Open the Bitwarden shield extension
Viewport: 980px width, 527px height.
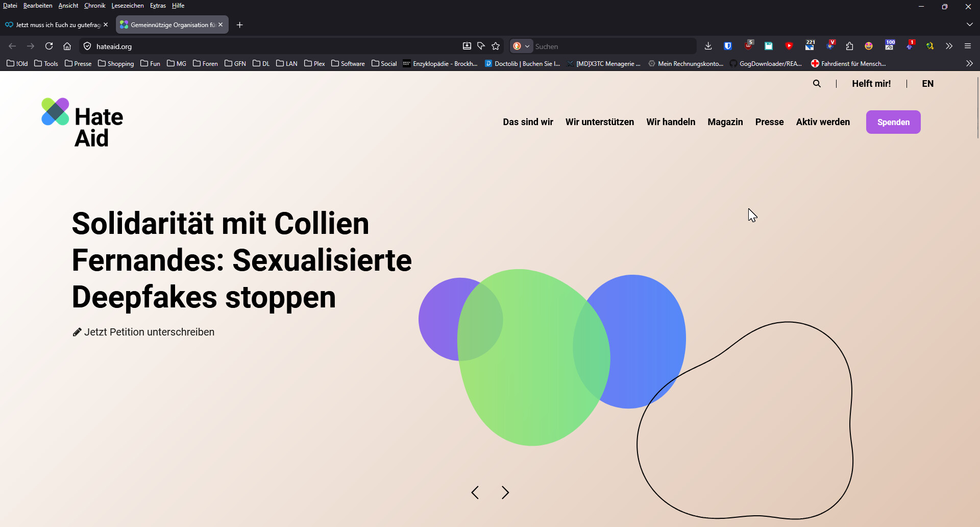point(728,46)
